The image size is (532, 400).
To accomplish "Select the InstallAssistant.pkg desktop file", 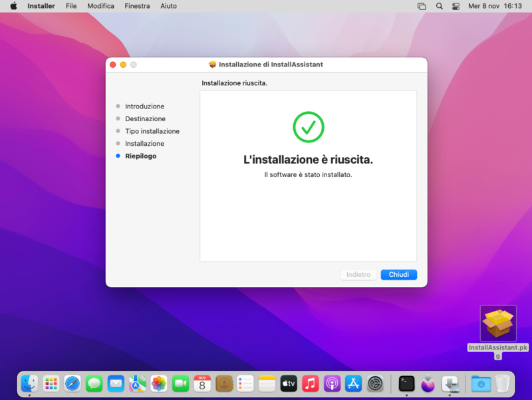I will coord(498,323).
